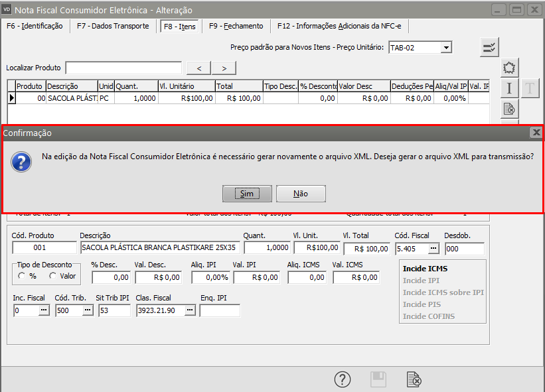The image size is (545, 392).
Task: Click Sim to generate the XML file
Action: tap(247, 194)
